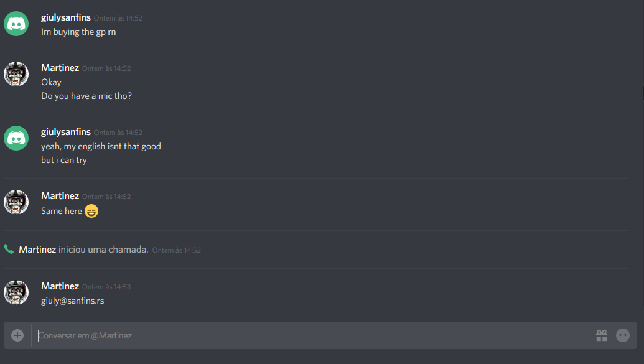644x364 pixels.
Task: Click giulysanfins' avatar beside 'yeah, my english' message
Action: coord(16,138)
